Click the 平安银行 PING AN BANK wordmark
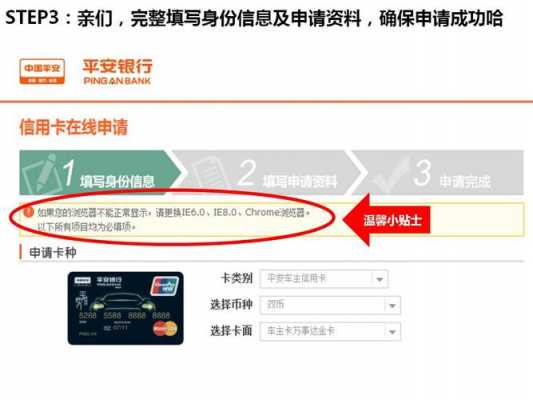533x400 pixels. [x=117, y=72]
